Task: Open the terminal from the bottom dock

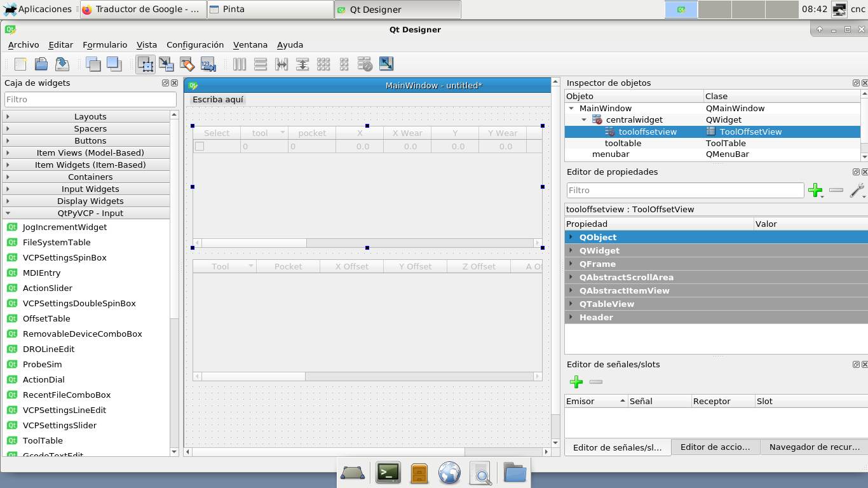Action: (x=388, y=473)
